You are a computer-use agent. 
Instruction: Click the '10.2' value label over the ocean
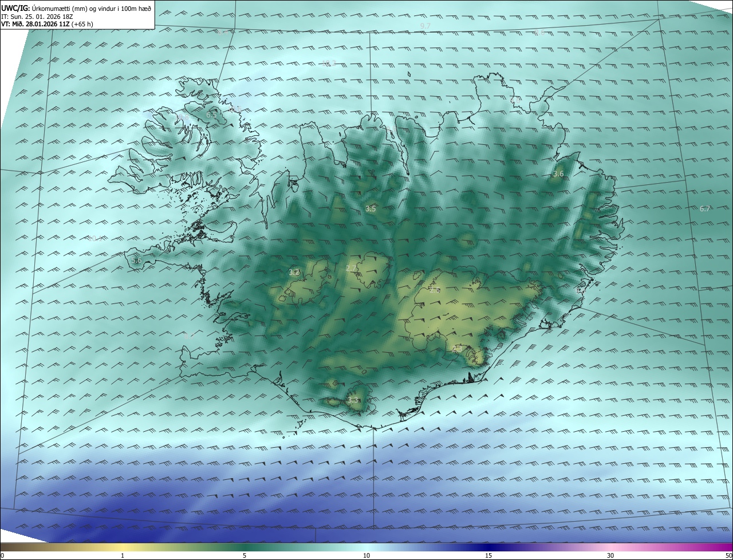[x=329, y=63]
